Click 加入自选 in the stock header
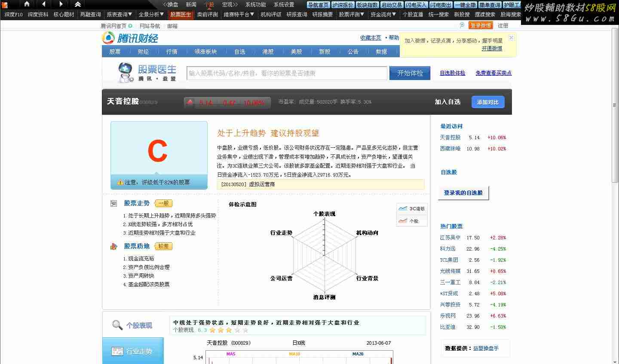 point(447,102)
